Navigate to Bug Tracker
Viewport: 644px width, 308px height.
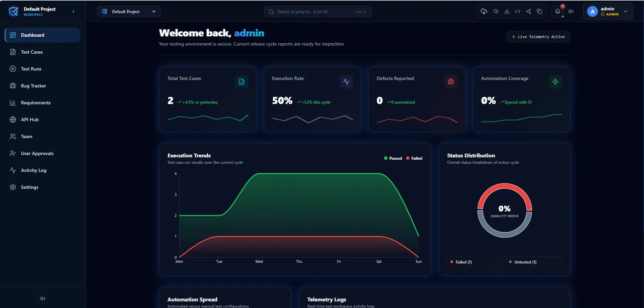point(43,86)
